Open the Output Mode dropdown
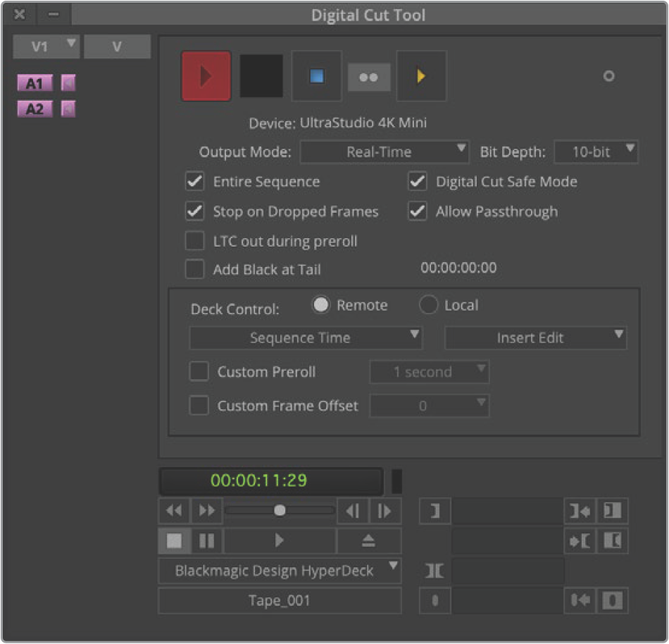The width and height of the screenshot is (669, 644). coord(384,151)
